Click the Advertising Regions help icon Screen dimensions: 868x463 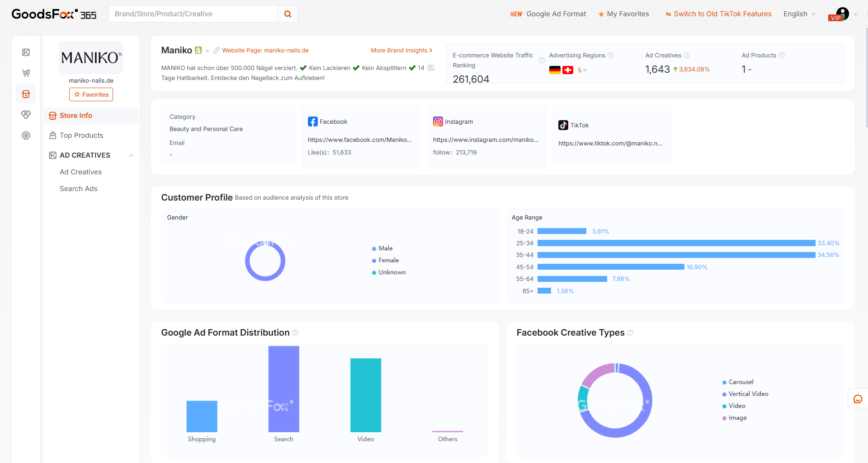(611, 55)
